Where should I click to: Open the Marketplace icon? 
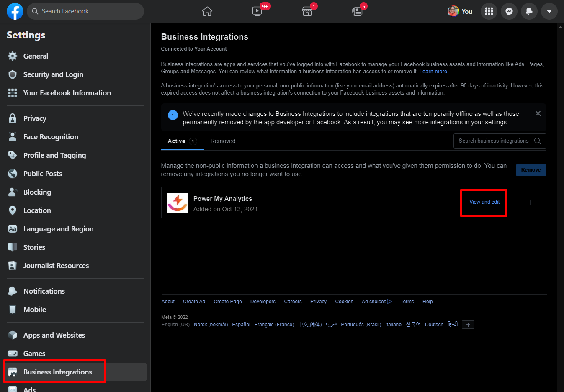(x=307, y=11)
